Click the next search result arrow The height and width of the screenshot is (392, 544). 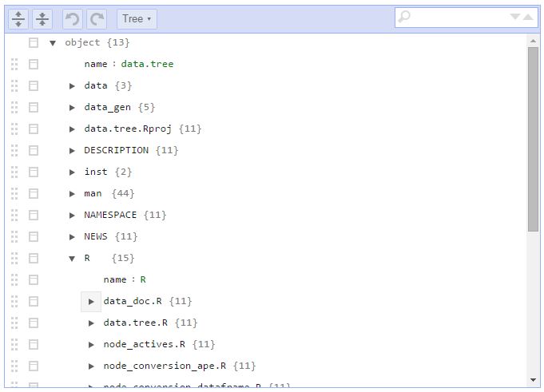tap(515, 17)
